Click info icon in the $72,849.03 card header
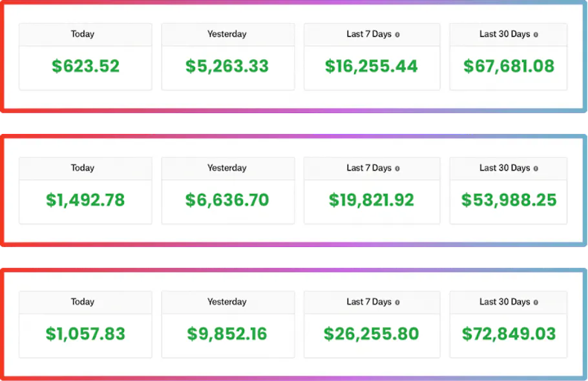This screenshot has height=381, width=588. tap(536, 303)
